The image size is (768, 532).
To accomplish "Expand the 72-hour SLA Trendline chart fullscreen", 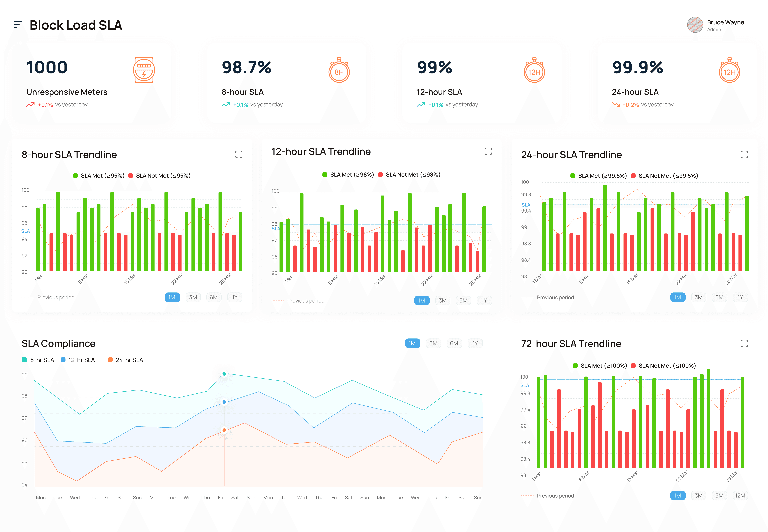I will [744, 343].
